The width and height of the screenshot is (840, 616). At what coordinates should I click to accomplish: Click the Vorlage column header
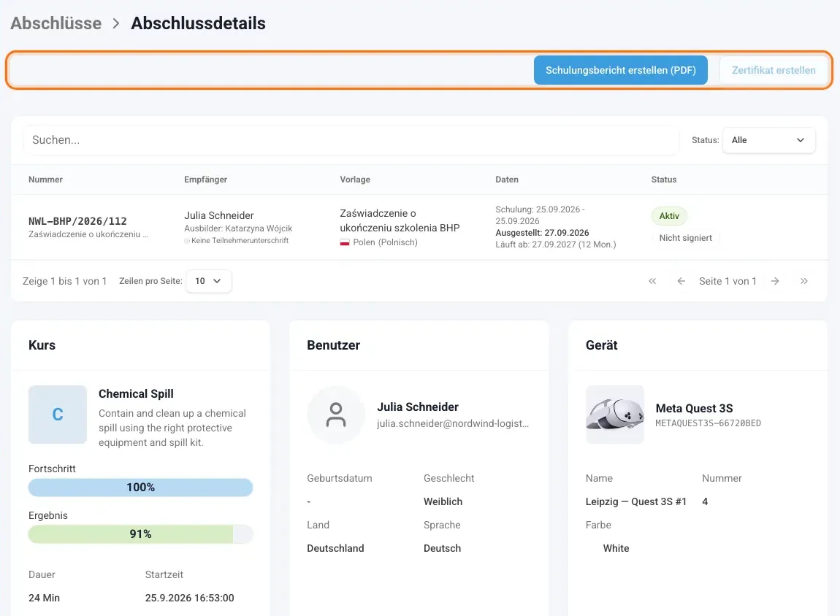(355, 180)
